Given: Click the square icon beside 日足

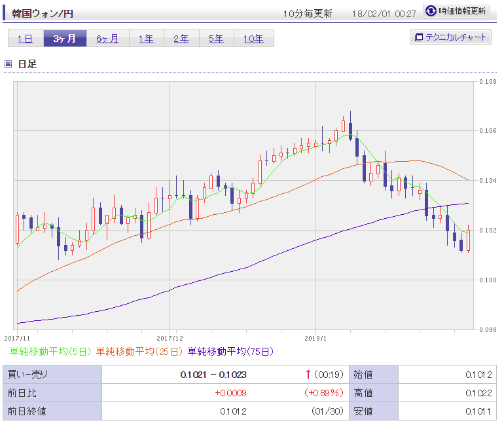Looking at the screenshot, I should (9, 64).
